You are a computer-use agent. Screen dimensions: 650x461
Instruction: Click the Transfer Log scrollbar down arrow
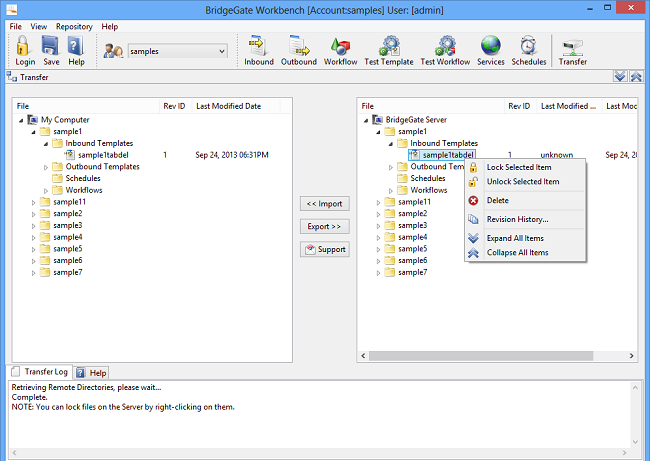[x=635, y=442]
